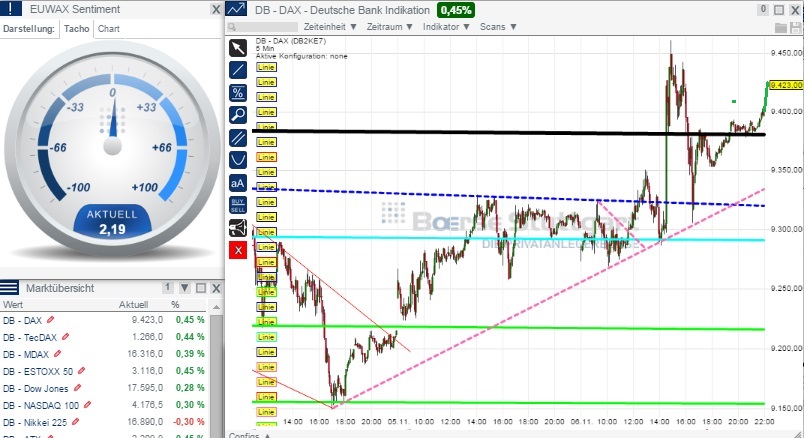804x438 pixels.
Task: Open the Scans dropdown
Action: coord(498,27)
